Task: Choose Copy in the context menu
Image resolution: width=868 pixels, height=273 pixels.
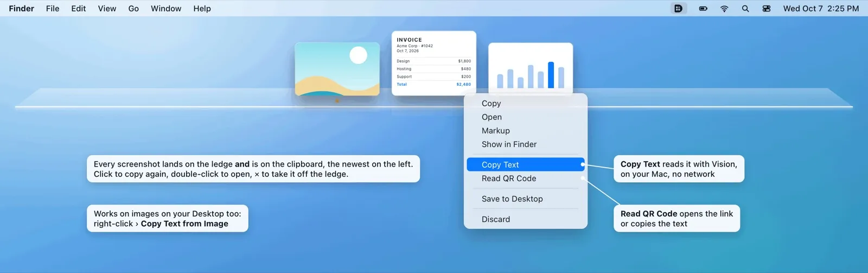Action: (x=526, y=103)
